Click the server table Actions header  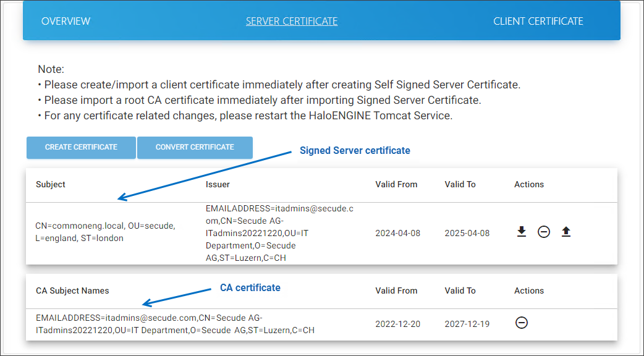pos(529,184)
